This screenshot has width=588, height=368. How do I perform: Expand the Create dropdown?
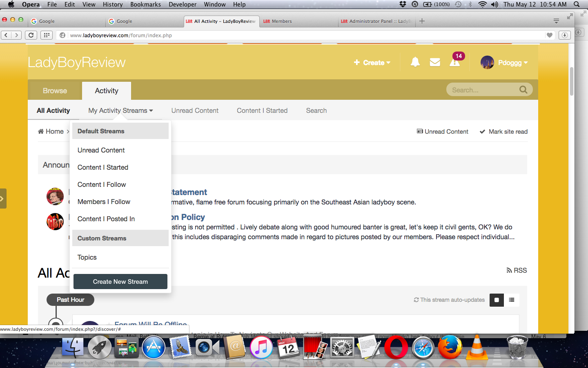[x=372, y=63]
